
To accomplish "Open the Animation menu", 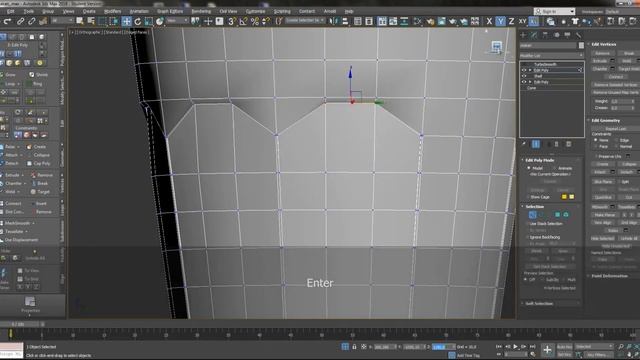I will tap(139, 11).
